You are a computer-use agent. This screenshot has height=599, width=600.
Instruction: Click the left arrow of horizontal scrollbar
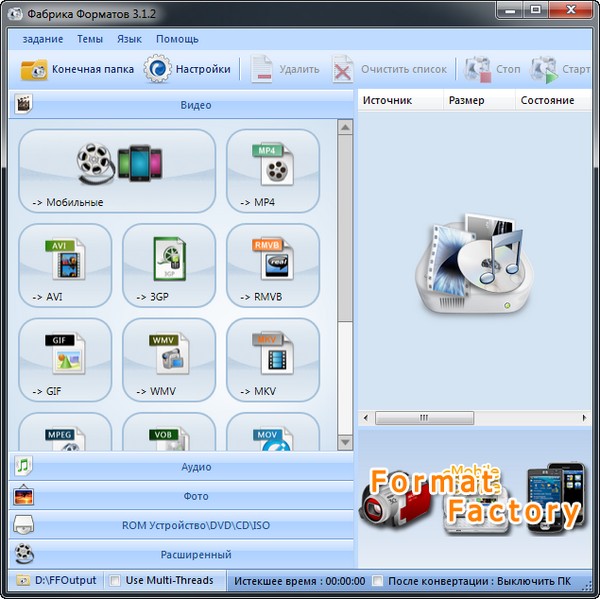coord(366,418)
